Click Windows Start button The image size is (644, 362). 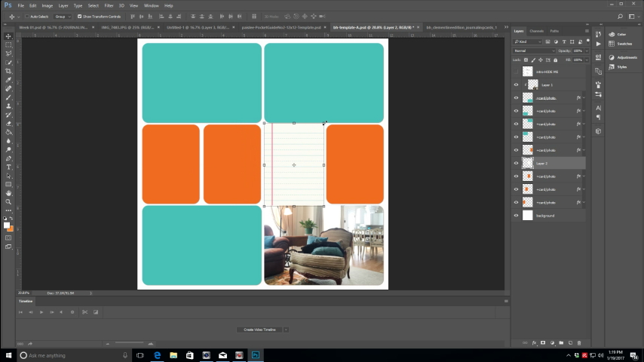coord(8,355)
